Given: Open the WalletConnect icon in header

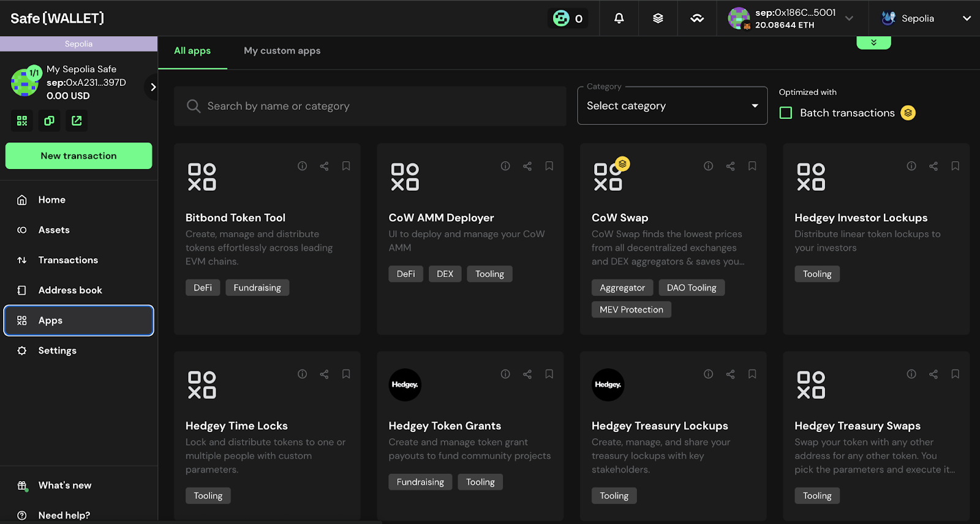Looking at the screenshot, I should (697, 18).
